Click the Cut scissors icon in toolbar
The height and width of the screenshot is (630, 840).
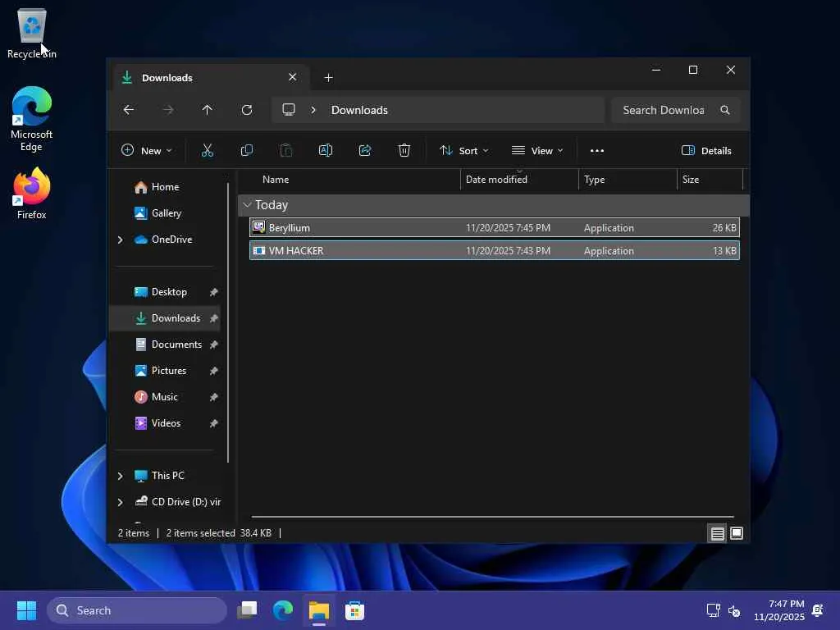pyautogui.click(x=207, y=150)
